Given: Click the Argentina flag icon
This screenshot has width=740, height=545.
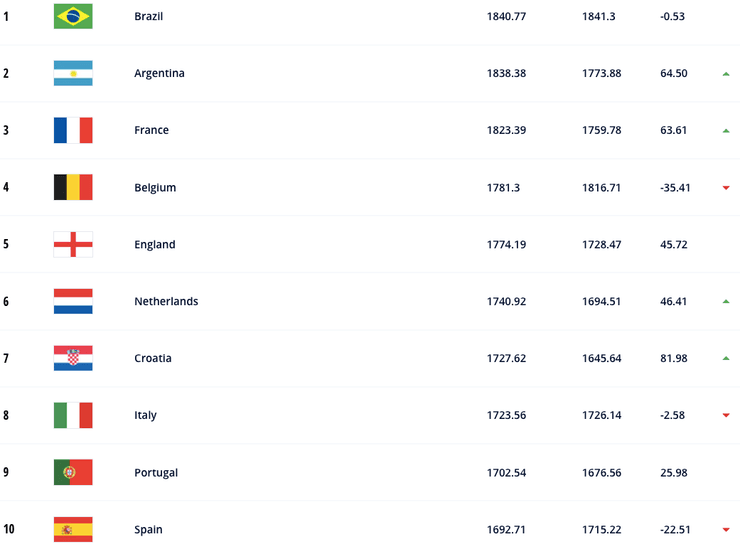Looking at the screenshot, I should point(73,73).
